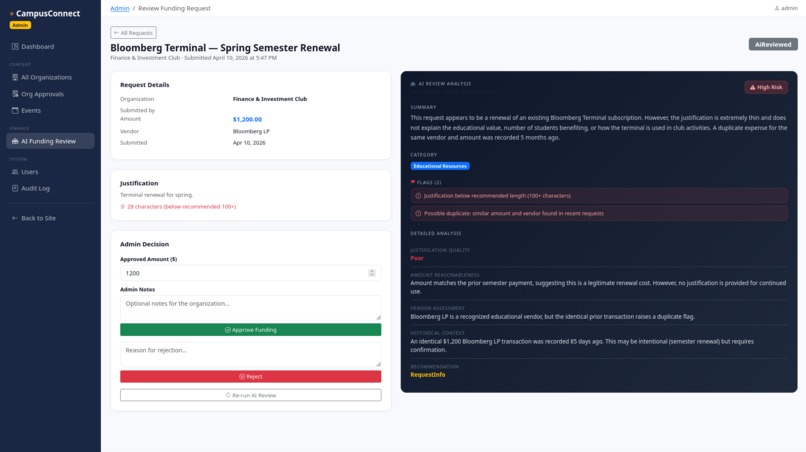
Task: Click the Users icon in sidebar
Action: tap(15, 172)
